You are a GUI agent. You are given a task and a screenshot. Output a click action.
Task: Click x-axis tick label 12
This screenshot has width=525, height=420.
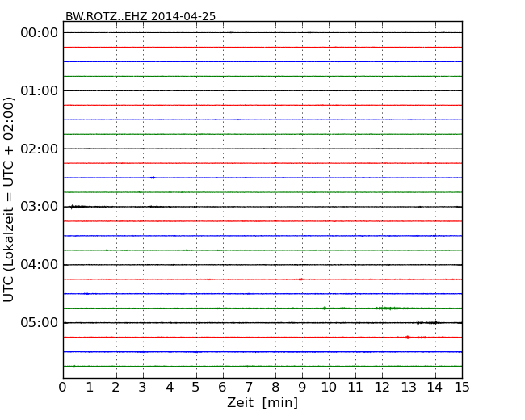tap(382, 388)
